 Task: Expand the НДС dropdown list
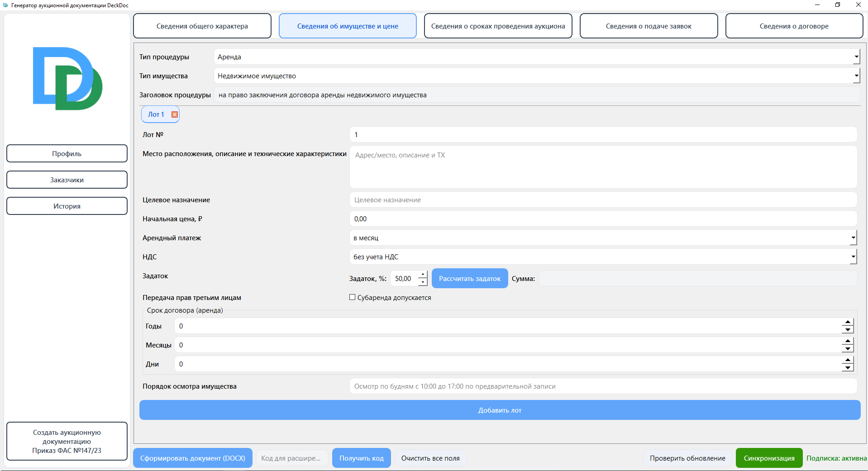pos(853,257)
